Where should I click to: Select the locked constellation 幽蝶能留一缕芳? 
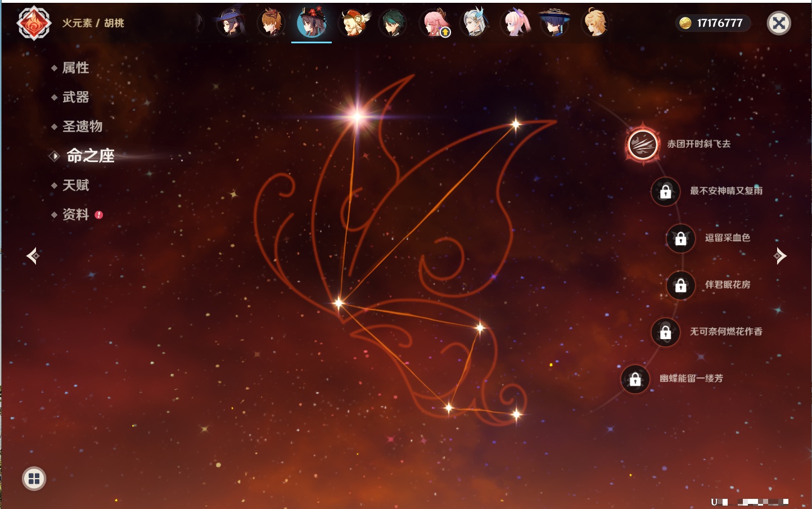[x=635, y=379]
